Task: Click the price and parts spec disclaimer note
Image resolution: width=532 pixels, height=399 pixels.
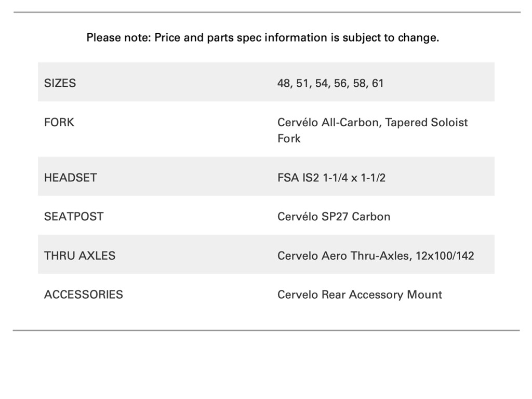Action: point(262,38)
